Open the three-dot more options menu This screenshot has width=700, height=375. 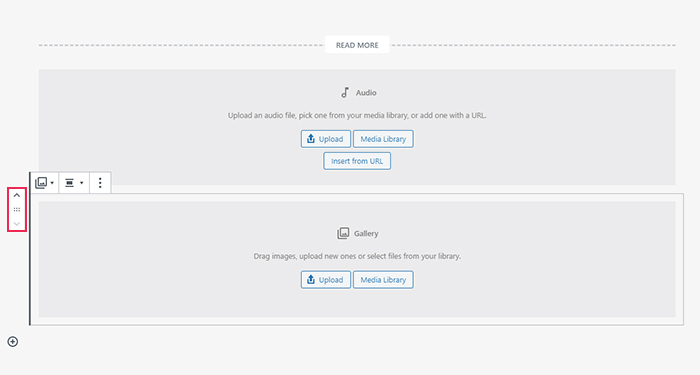[x=100, y=183]
